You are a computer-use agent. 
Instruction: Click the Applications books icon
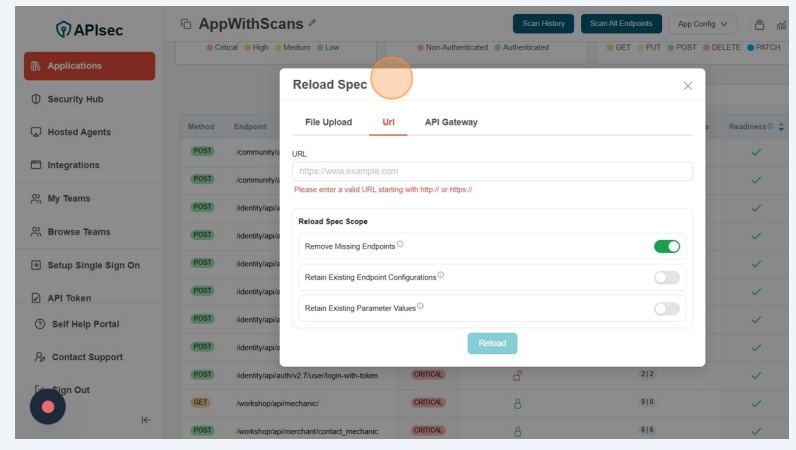[x=36, y=66]
